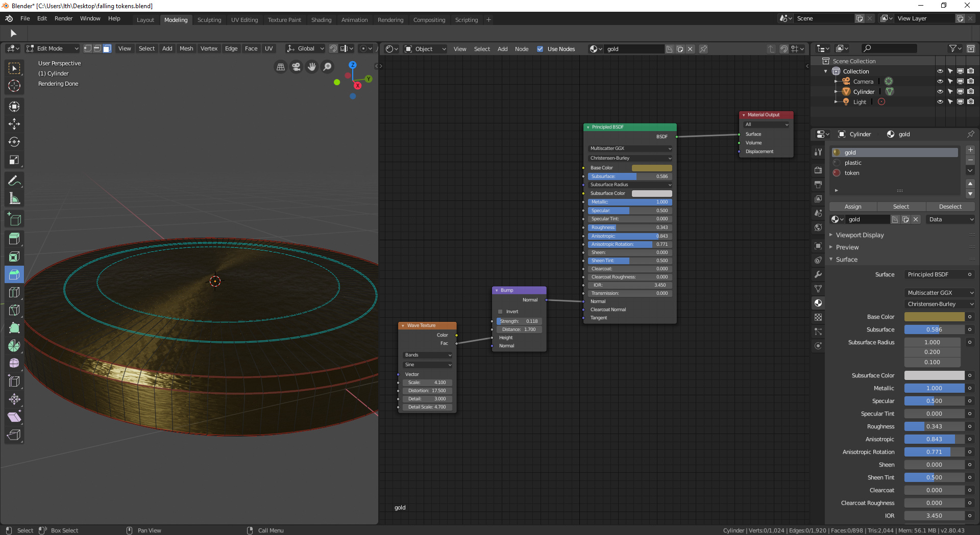Open the Bands dropdown on the Wave Texture node
Screen dimensions: 980x535
[427, 355]
